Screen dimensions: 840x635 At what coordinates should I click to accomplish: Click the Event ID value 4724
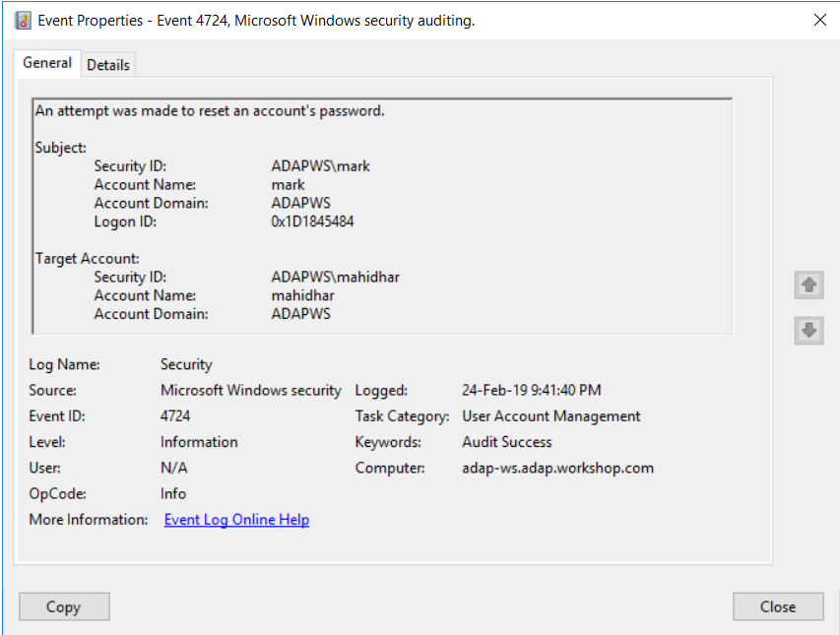(x=175, y=416)
